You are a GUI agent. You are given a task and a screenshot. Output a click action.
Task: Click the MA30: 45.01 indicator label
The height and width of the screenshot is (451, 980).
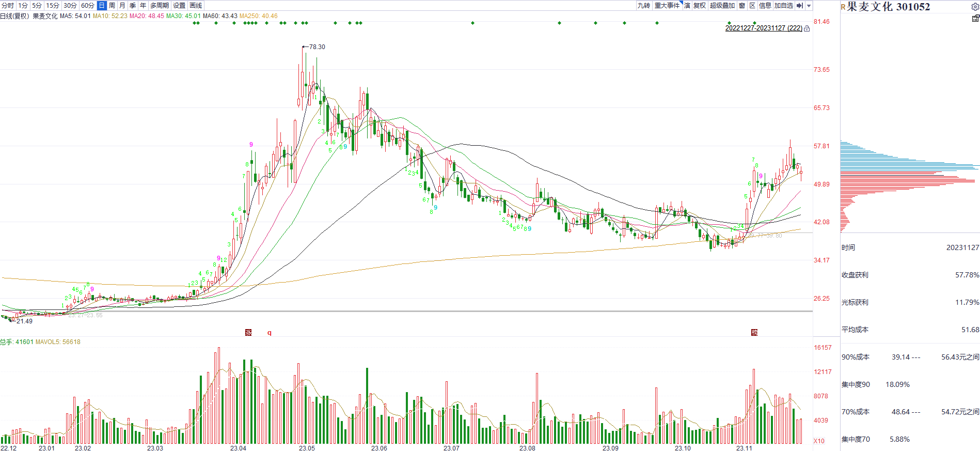coord(183,16)
